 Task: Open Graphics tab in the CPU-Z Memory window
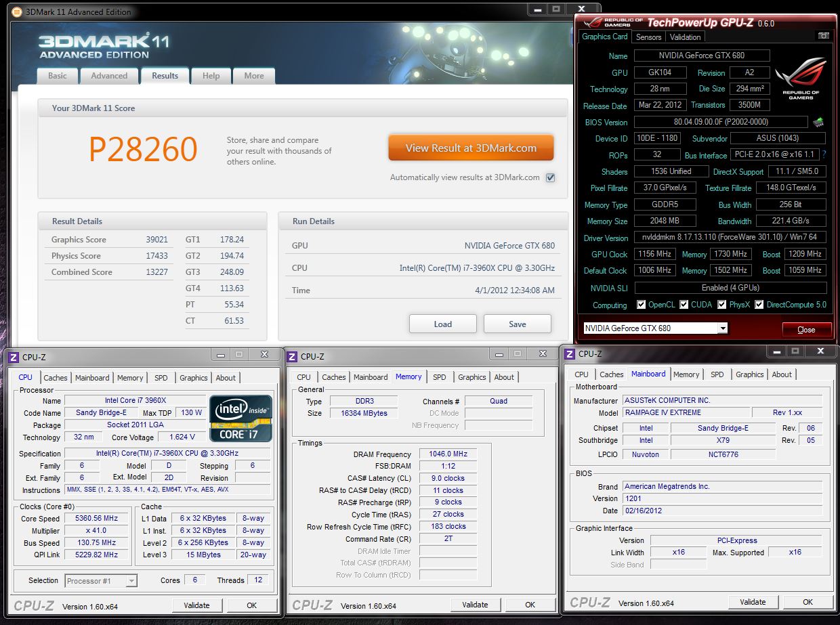click(x=472, y=377)
